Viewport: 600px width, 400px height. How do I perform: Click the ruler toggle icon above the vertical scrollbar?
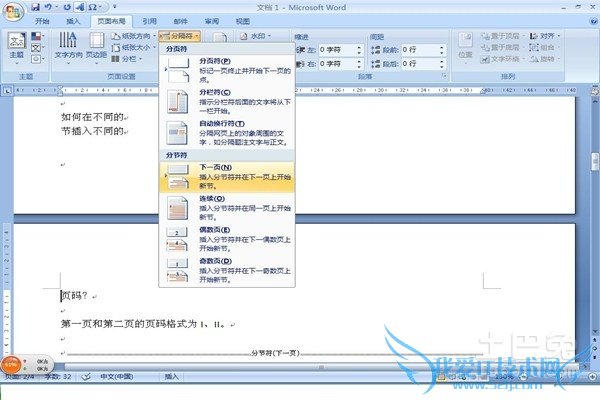(x=595, y=91)
